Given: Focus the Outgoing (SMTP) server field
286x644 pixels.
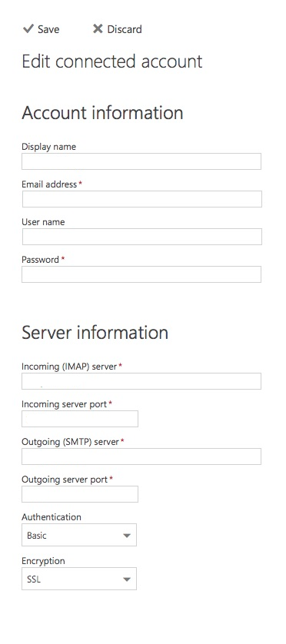Looking at the screenshot, I should point(141,456).
